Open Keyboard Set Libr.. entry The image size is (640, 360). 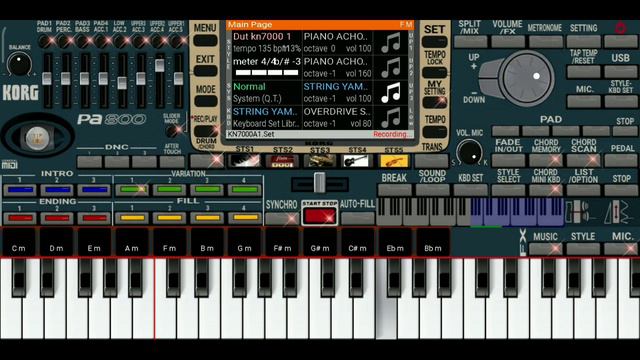click(x=266, y=123)
